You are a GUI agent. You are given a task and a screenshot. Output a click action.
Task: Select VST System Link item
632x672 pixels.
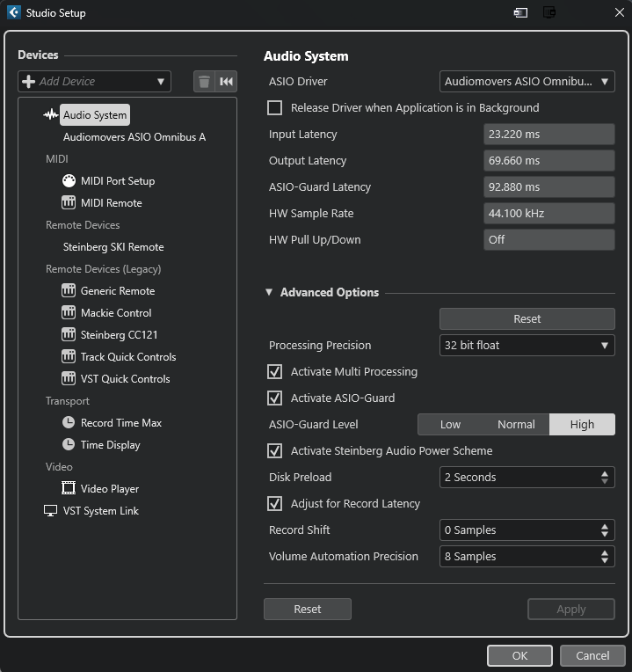[100, 511]
